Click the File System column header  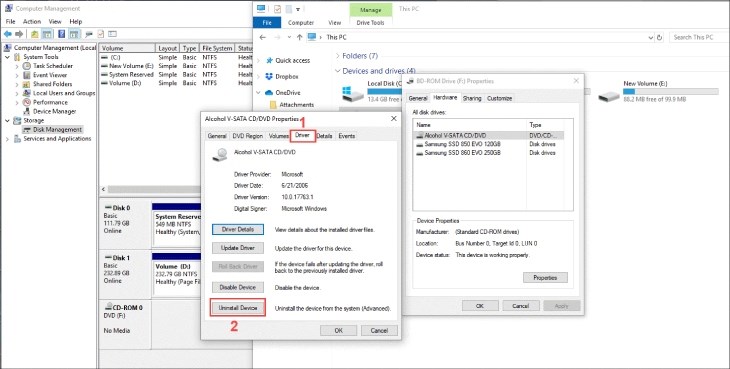[216, 48]
